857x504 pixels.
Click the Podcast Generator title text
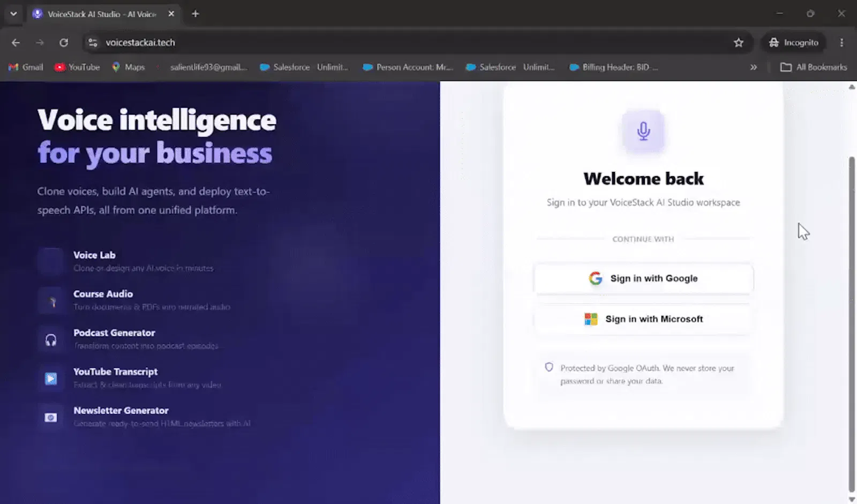[x=114, y=333]
